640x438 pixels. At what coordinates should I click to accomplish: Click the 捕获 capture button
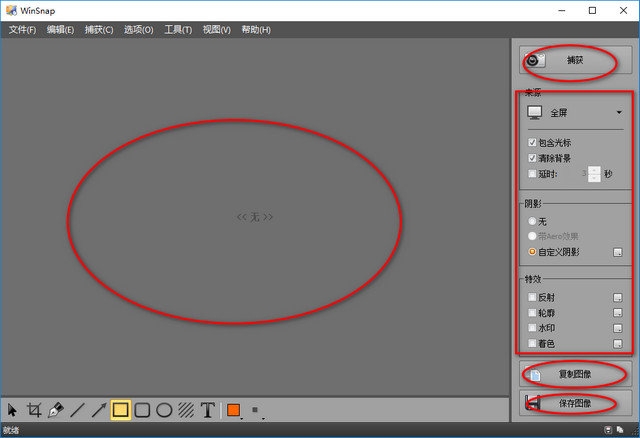click(576, 60)
